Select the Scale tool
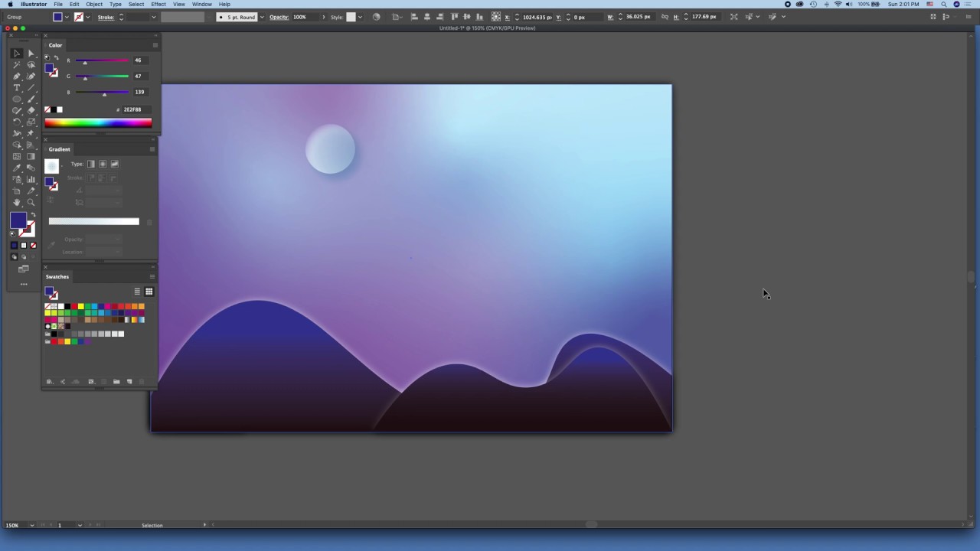This screenshot has width=980, height=551. (31, 122)
